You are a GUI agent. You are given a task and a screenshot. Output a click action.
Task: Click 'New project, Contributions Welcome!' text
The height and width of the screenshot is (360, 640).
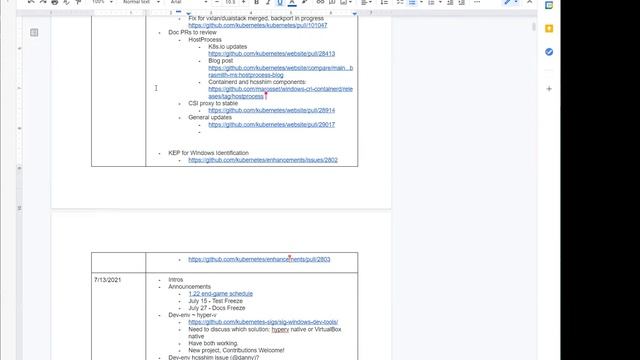point(236,350)
